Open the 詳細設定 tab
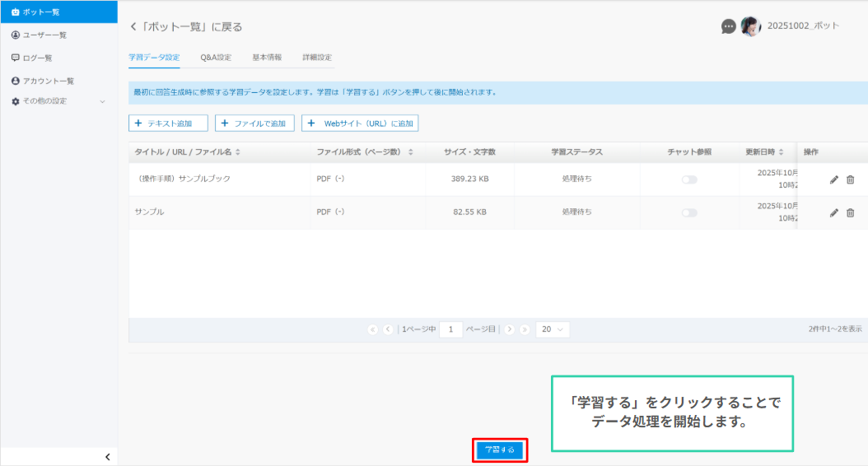Image resolution: width=868 pixels, height=466 pixels. tap(317, 58)
